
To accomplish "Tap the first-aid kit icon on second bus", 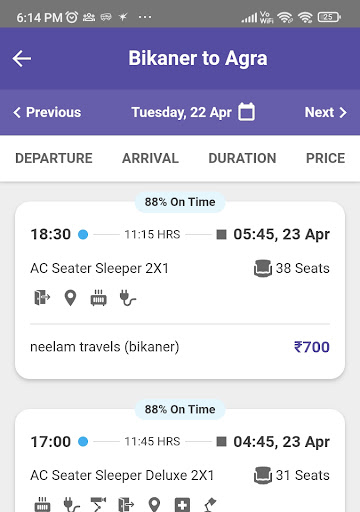I will point(182,505).
